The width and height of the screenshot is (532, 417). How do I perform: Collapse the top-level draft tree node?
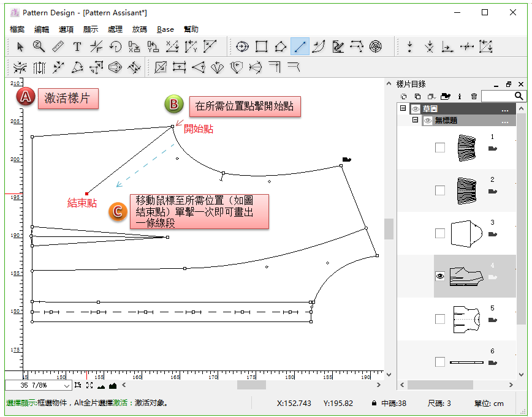tap(403, 108)
